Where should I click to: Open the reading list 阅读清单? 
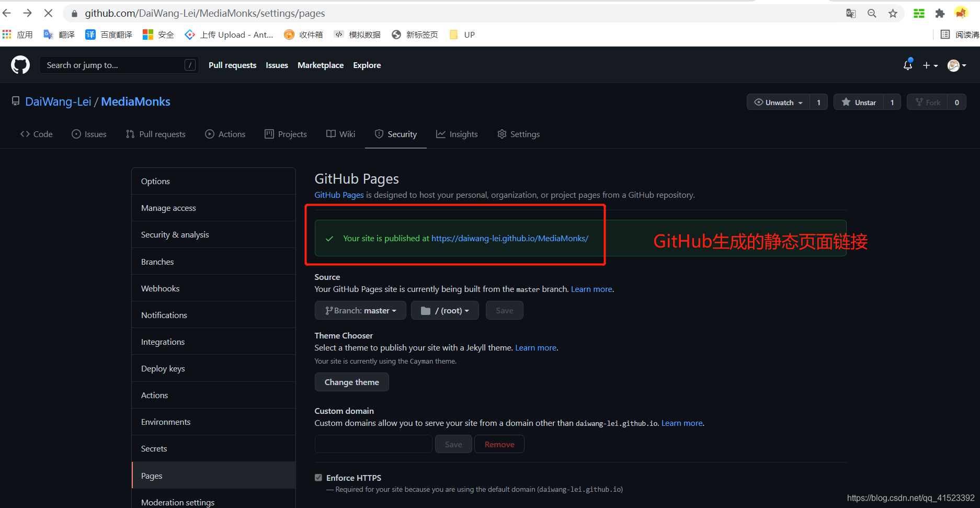tap(960, 35)
